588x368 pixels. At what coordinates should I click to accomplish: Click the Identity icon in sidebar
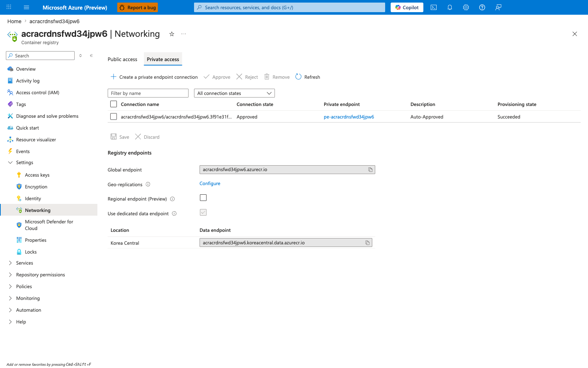19,198
